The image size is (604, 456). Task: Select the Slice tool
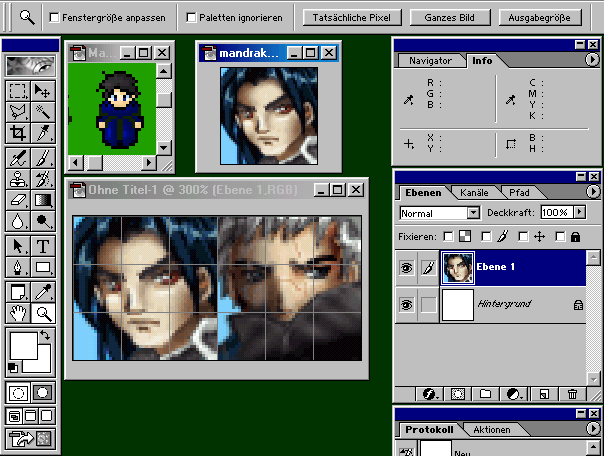pyautogui.click(x=43, y=133)
